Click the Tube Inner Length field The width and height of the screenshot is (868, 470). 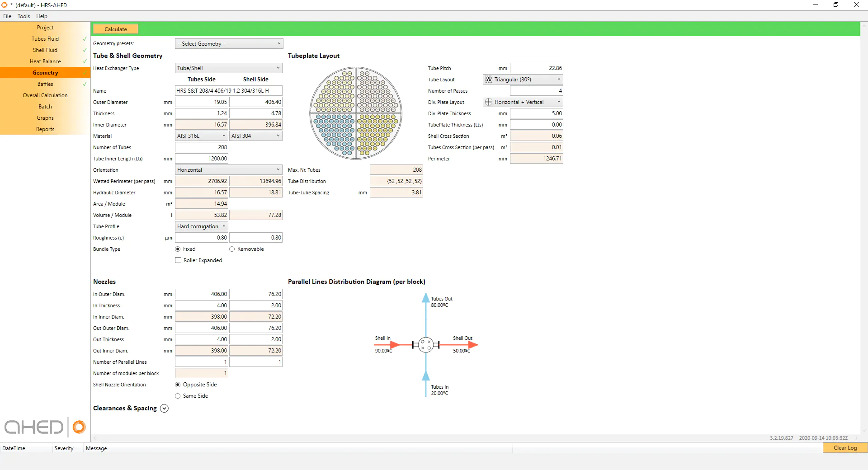[202, 159]
